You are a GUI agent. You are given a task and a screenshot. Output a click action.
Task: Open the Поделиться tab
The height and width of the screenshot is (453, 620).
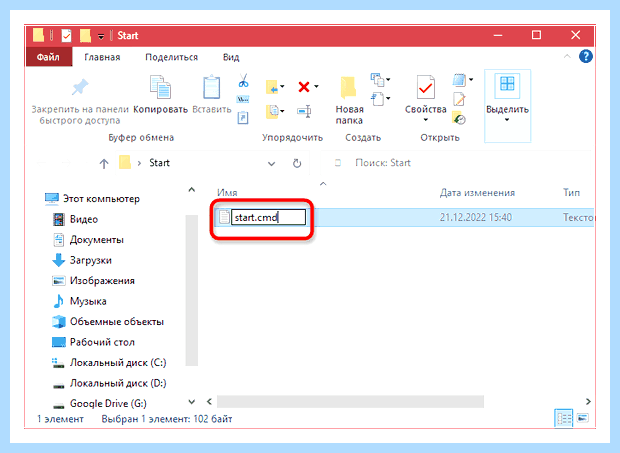coord(171,57)
